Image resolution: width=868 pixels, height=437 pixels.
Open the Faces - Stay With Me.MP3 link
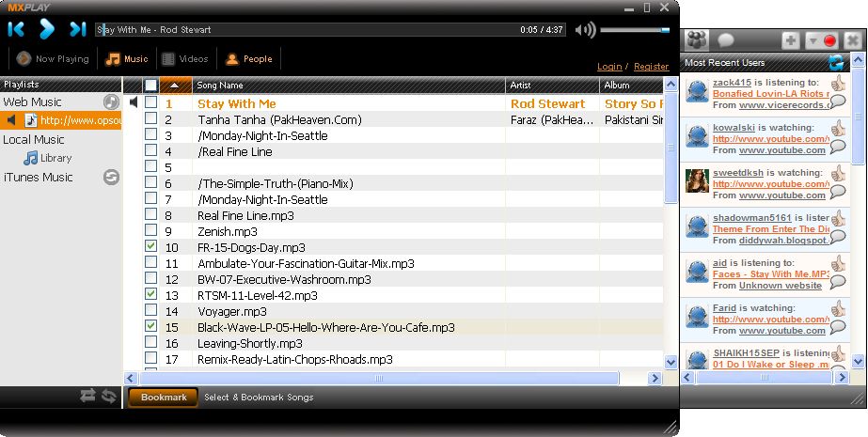click(771, 274)
